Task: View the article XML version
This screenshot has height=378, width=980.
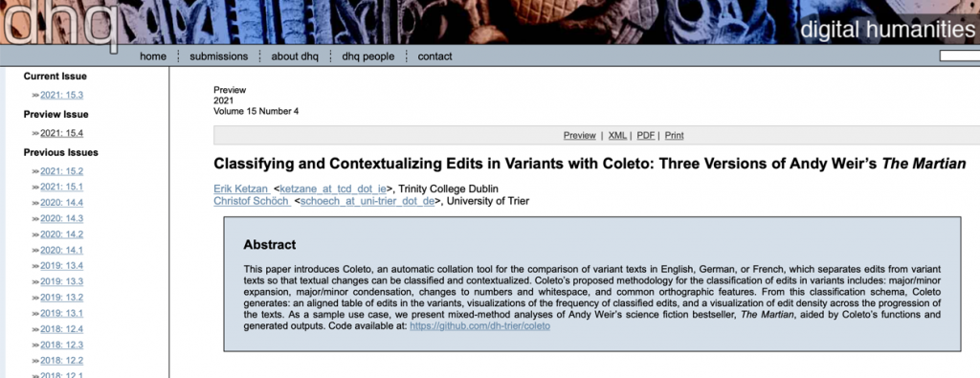Action: [x=617, y=135]
